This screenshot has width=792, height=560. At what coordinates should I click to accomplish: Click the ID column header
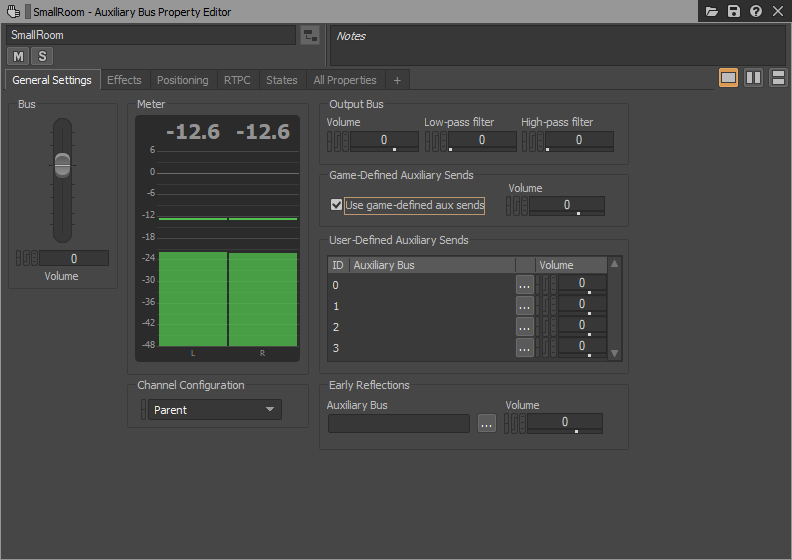tap(338, 265)
